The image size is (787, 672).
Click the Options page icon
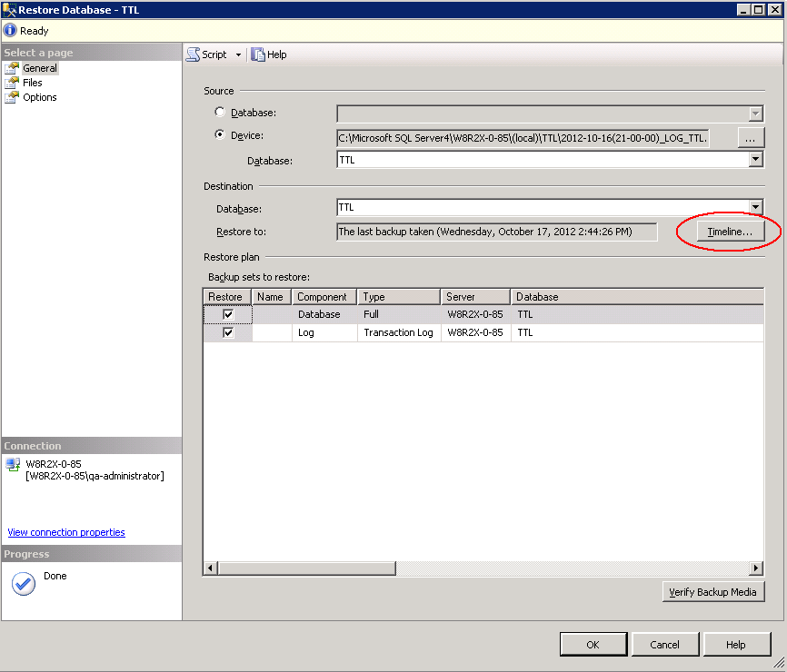pos(12,97)
